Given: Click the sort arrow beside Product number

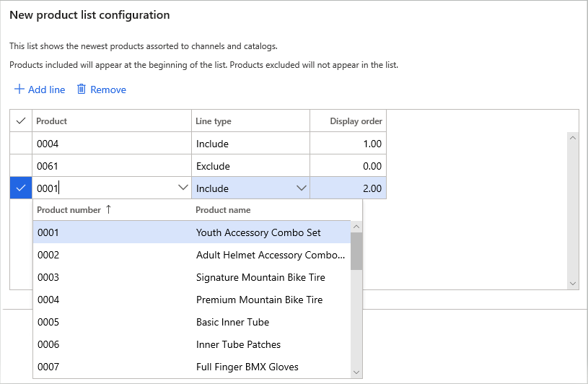Looking at the screenshot, I should point(108,209).
